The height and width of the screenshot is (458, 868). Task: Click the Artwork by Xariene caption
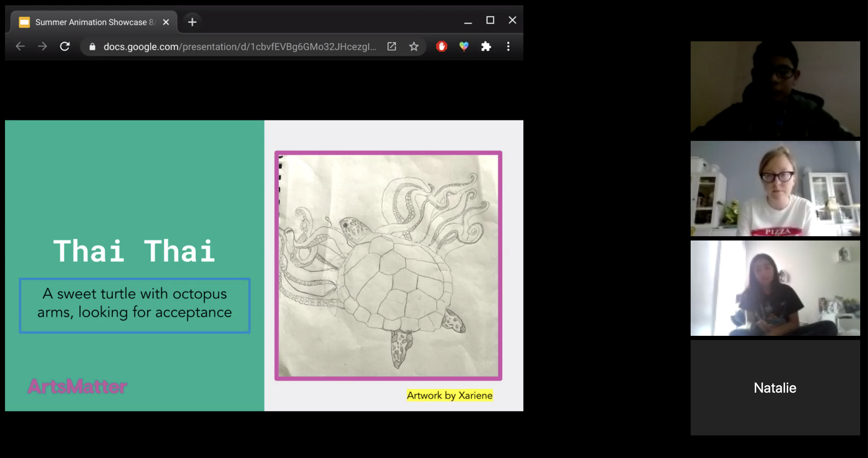pyautogui.click(x=449, y=395)
